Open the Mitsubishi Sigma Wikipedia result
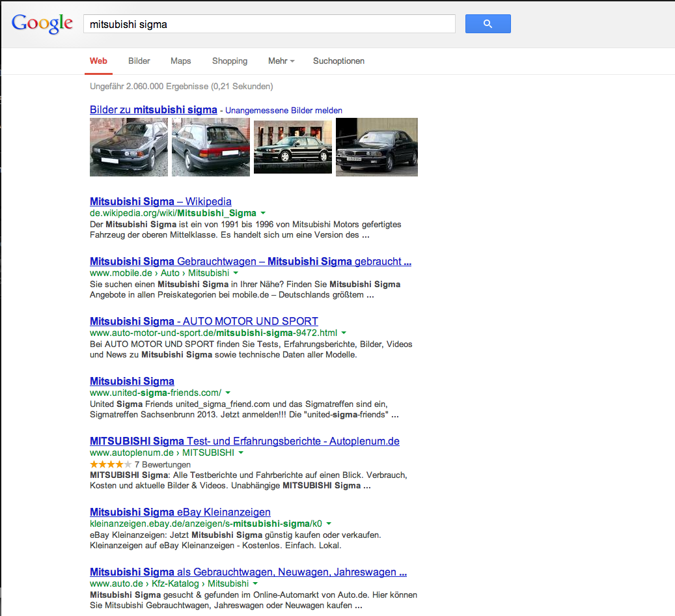This screenshot has width=675, height=616. click(x=161, y=201)
